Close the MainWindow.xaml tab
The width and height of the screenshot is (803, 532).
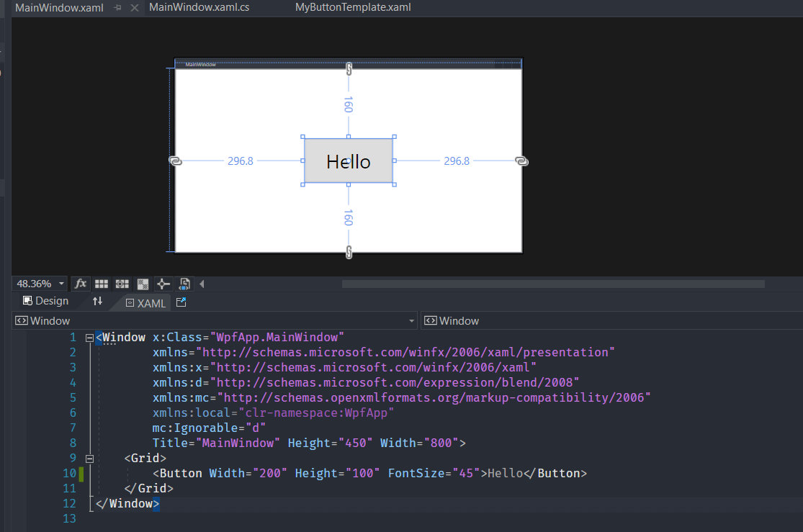[x=135, y=8]
